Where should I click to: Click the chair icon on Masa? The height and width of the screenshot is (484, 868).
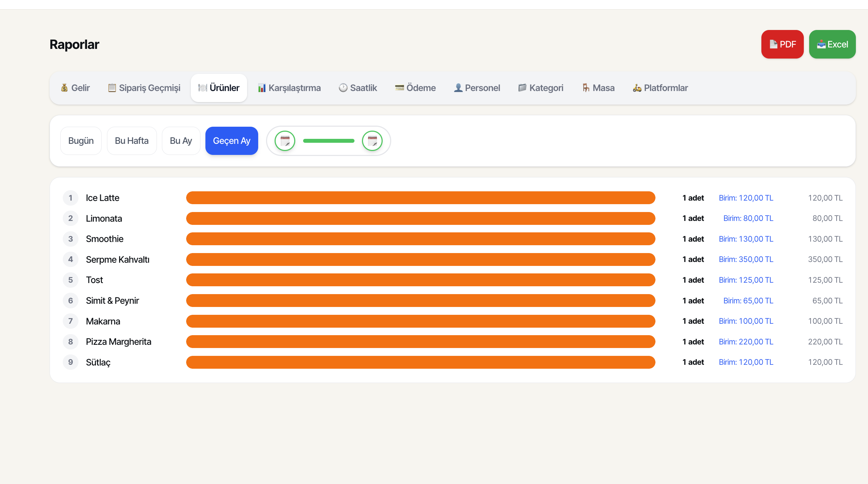(x=586, y=88)
